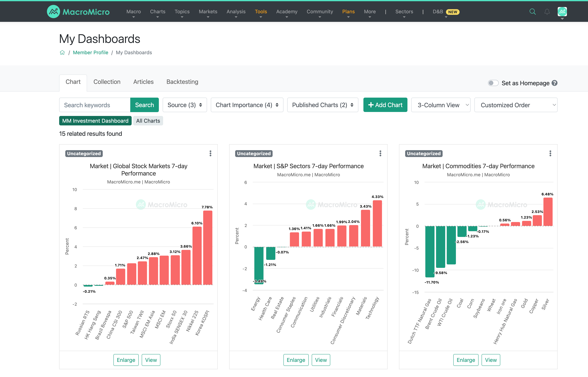Screen dimensions: 588x377
Task: Open the Community nav menu
Action: click(320, 11)
